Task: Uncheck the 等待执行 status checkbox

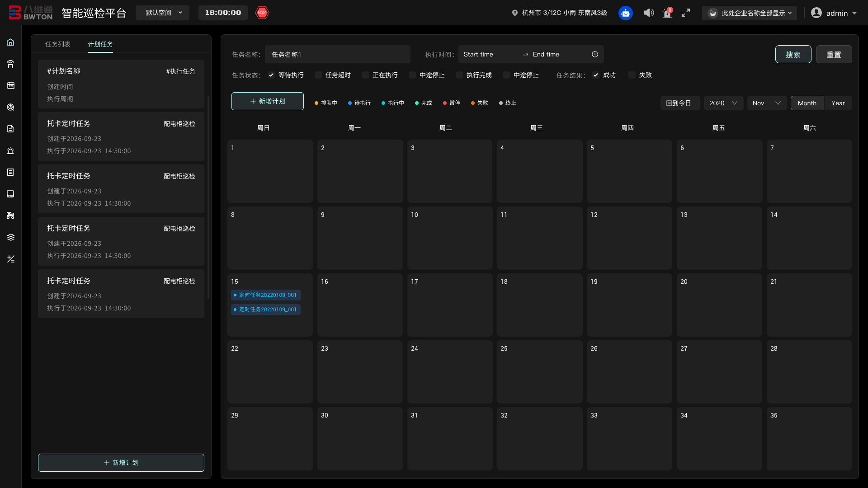Action: [271, 75]
